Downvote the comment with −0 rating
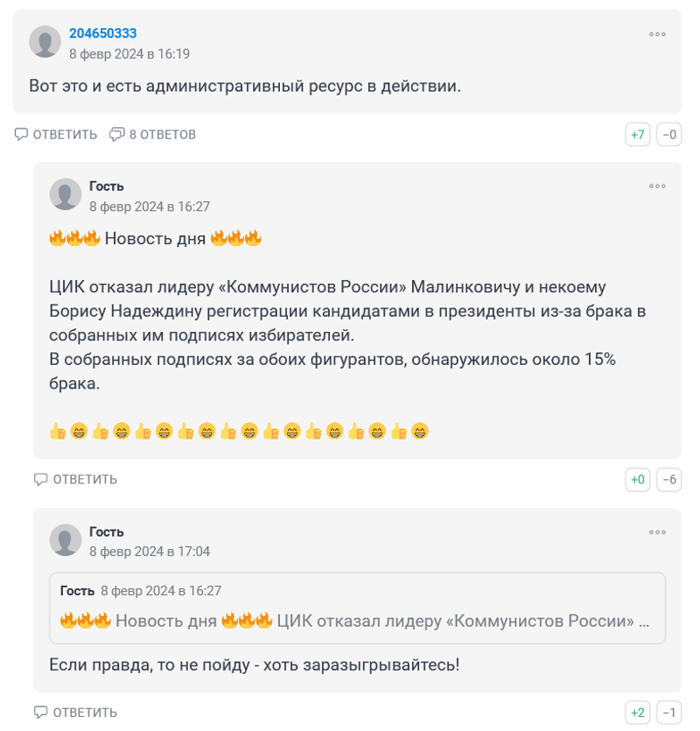 point(669,135)
